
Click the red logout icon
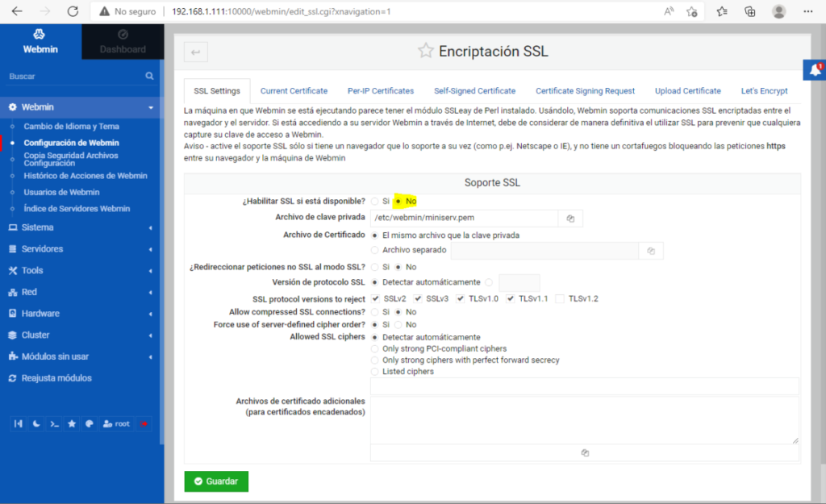point(144,423)
